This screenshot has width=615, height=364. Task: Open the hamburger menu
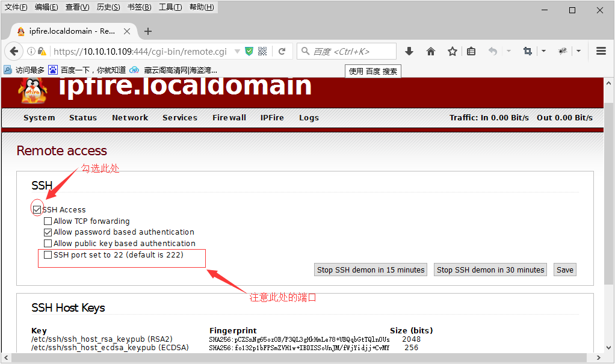601,51
